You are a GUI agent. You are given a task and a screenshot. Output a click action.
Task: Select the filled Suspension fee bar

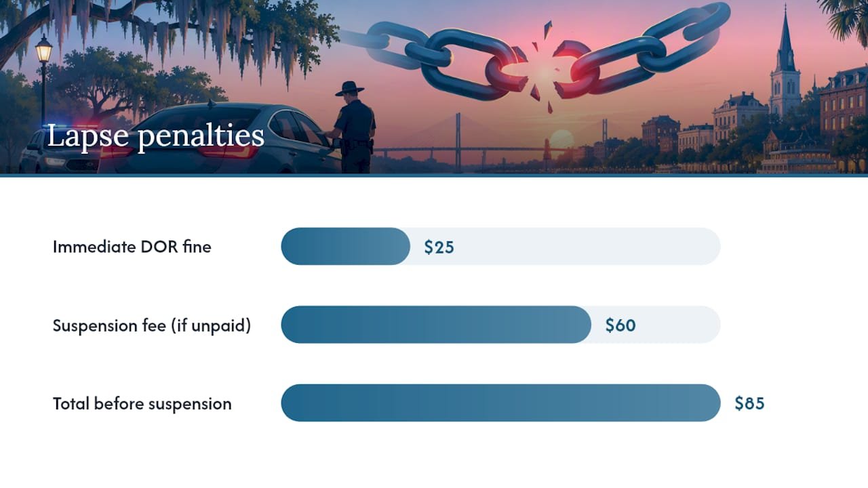click(x=436, y=325)
